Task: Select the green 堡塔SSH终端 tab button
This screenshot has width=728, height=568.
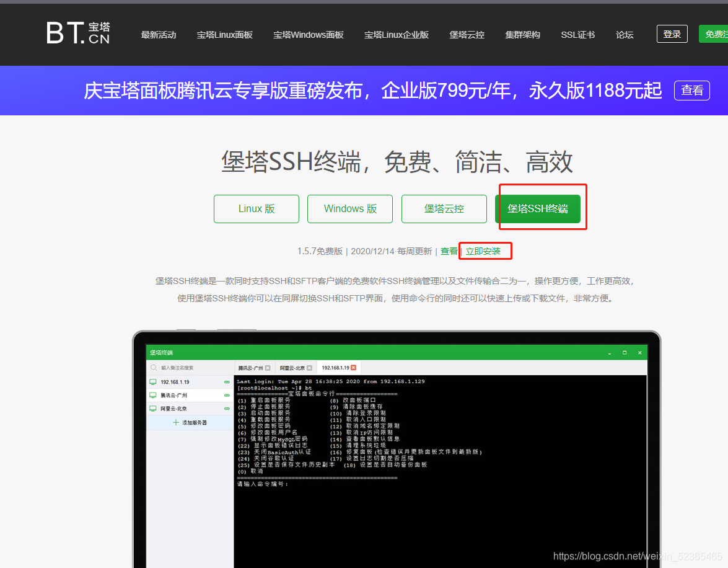Action: 538,209
